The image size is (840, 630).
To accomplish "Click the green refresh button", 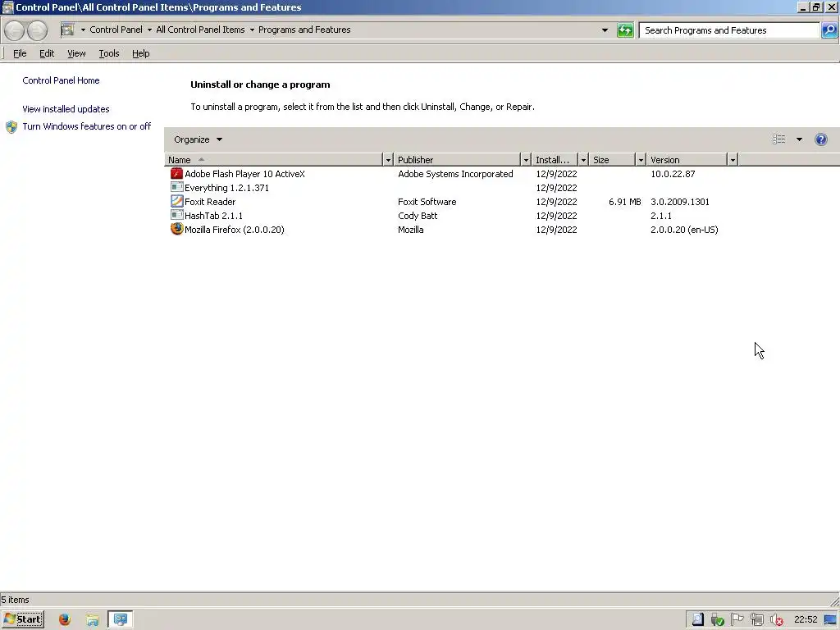I will (625, 30).
